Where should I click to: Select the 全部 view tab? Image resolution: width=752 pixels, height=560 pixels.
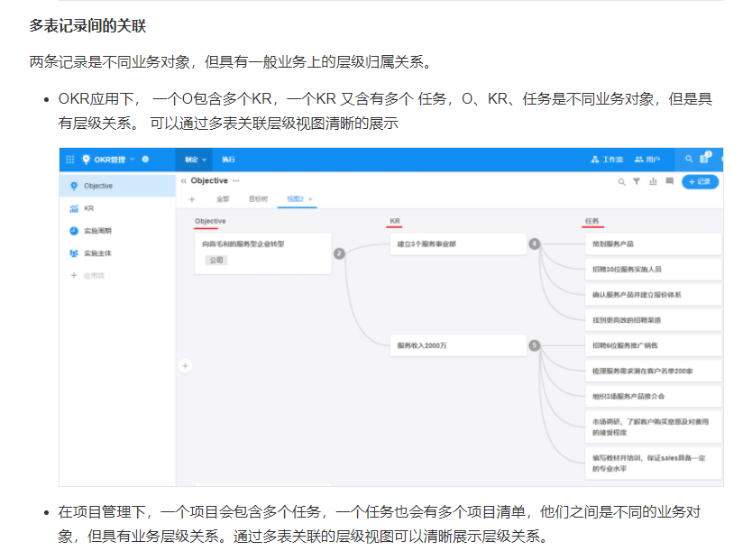point(223,199)
